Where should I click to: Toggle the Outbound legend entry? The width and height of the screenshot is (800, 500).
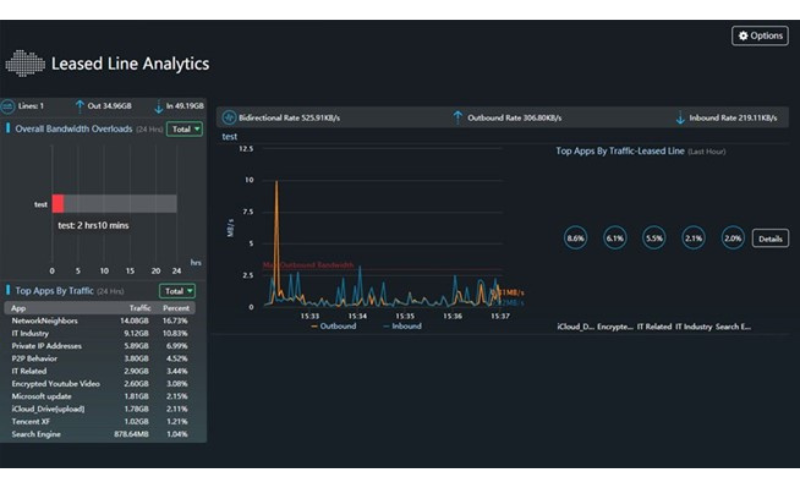pos(334,326)
